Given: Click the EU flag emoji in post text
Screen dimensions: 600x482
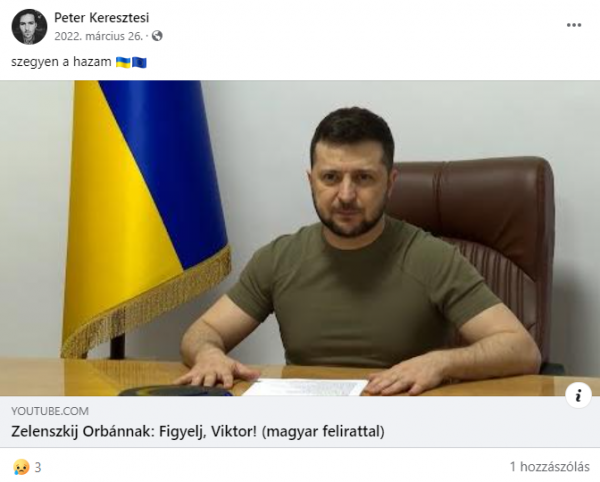Looking at the screenshot, I should pyautogui.click(x=139, y=62).
